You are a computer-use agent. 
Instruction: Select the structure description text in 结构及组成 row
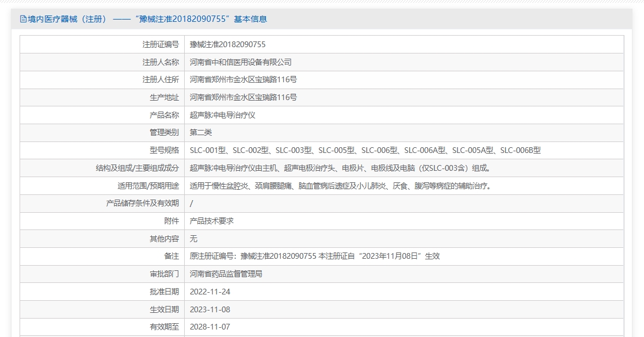[x=340, y=168]
